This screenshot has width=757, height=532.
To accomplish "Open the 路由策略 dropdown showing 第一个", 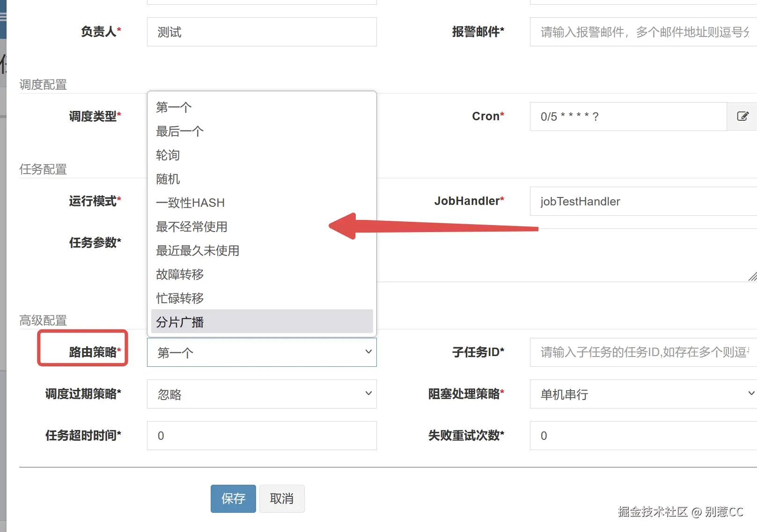I will [x=261, y=352].
